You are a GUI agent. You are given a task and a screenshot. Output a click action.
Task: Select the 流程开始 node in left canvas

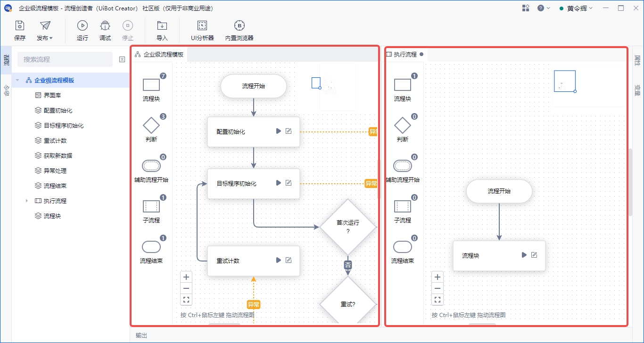point(254,86)
